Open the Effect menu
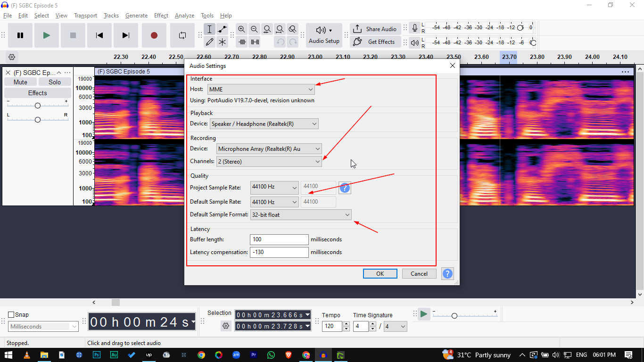 (161, 16)
